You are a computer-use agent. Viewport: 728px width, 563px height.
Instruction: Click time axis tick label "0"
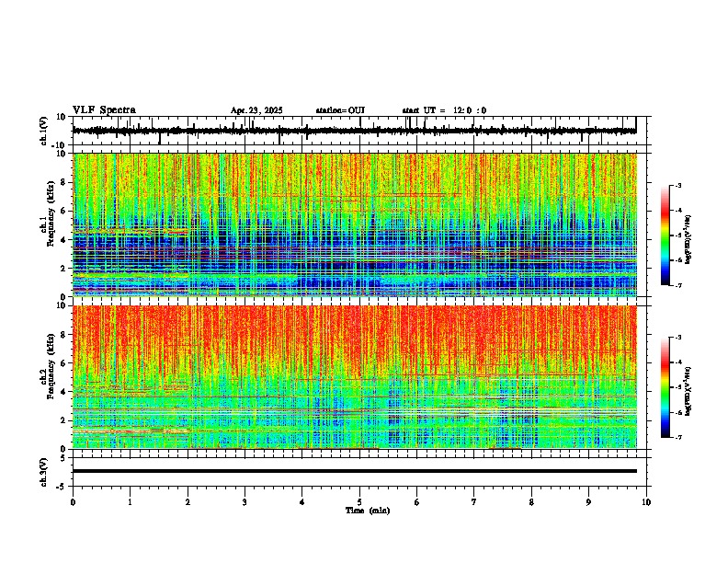(x=73, y=502)
